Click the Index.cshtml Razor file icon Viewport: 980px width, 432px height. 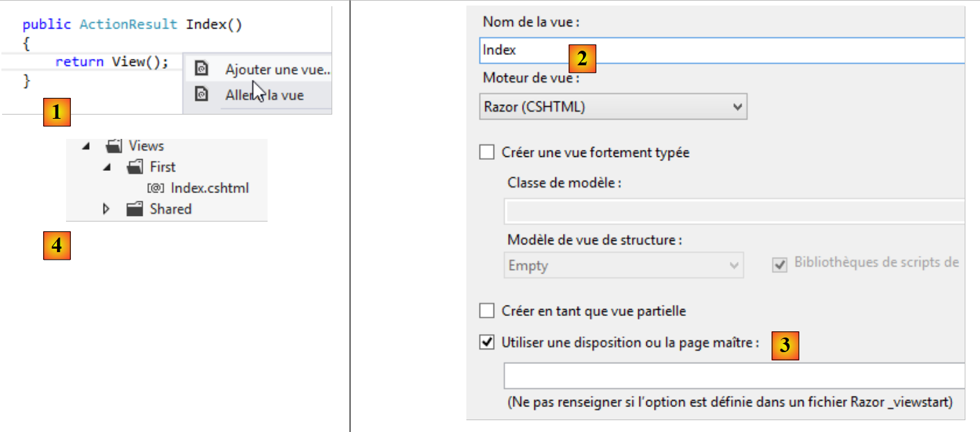click(x=156, y=188)
